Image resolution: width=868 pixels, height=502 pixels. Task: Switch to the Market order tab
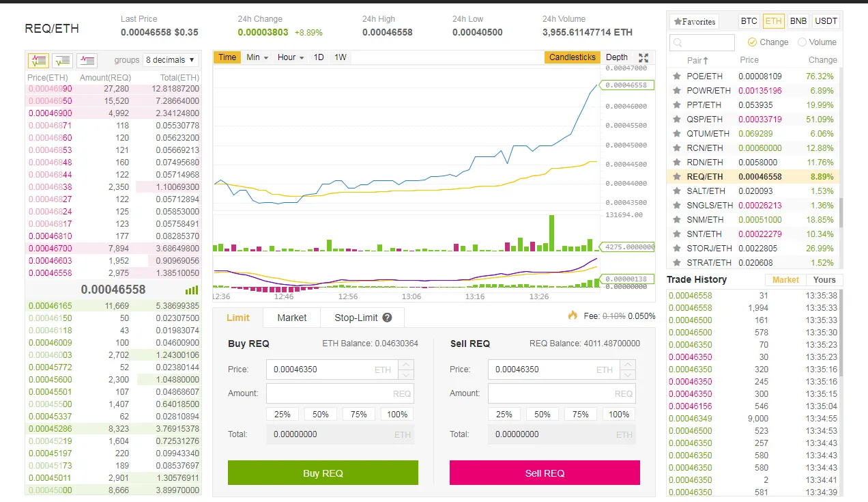[x=292, y=318]
